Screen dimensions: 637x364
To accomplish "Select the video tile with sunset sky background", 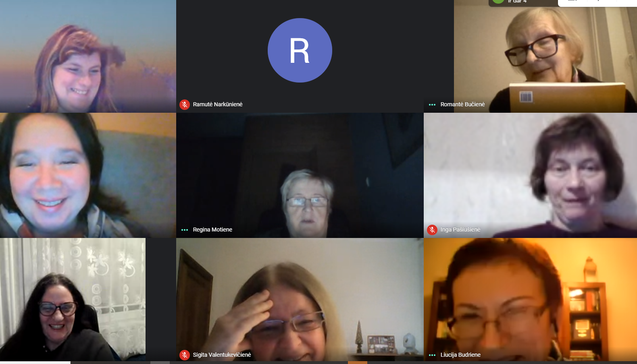I will tap(88, 56).
